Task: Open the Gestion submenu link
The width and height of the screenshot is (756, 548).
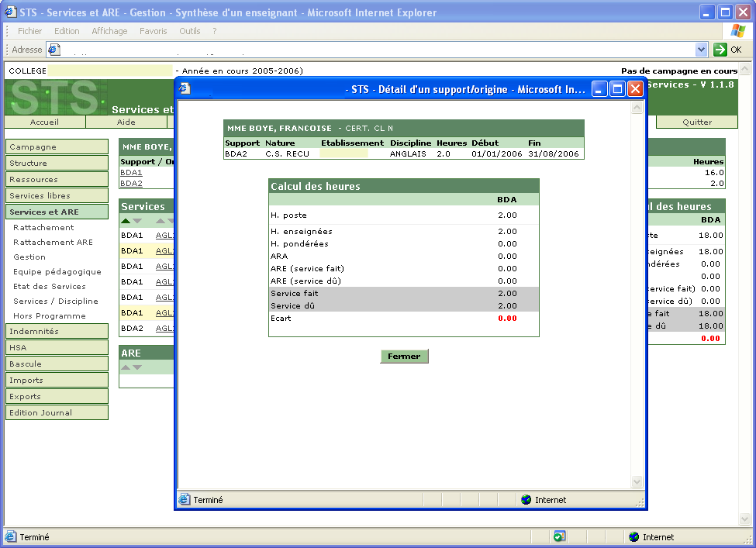Action: (x=29, y=257)
